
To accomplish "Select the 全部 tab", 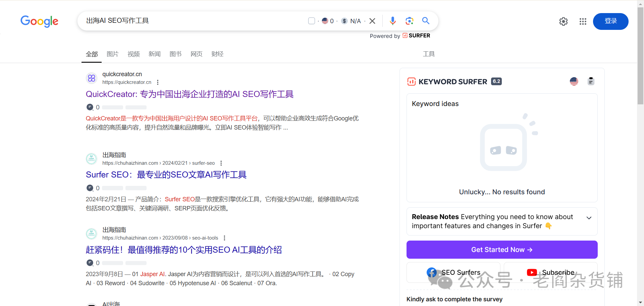I will click(x=92, y=54).
